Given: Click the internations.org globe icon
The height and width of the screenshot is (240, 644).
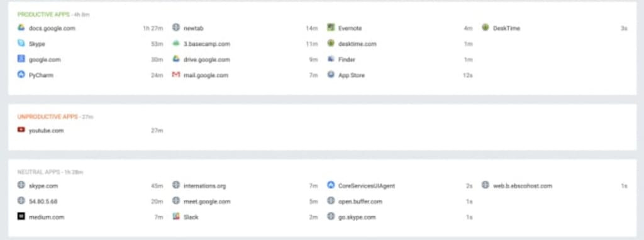Looking at the screenshot, I should (x=176, y=185).
